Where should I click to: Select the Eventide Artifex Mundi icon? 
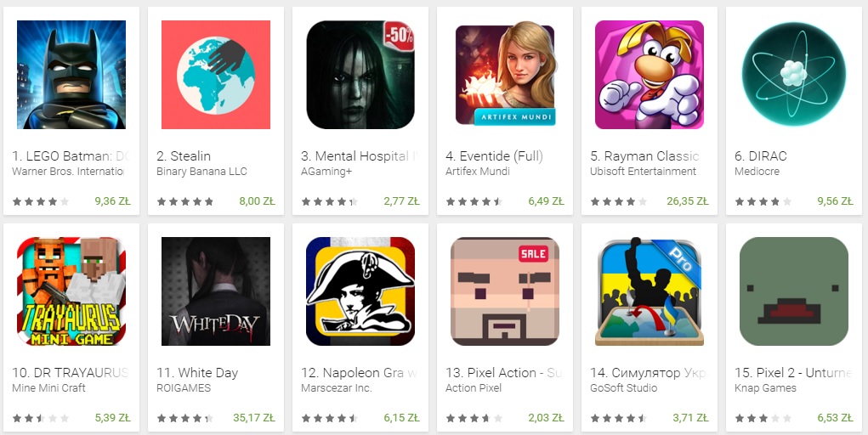tap(505, 75)
